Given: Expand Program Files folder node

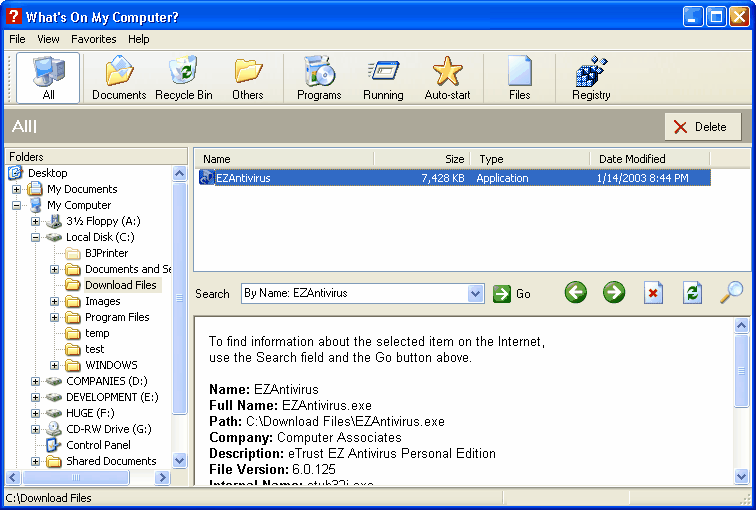Looking at the screenshot, I should (x=54, y=317).
